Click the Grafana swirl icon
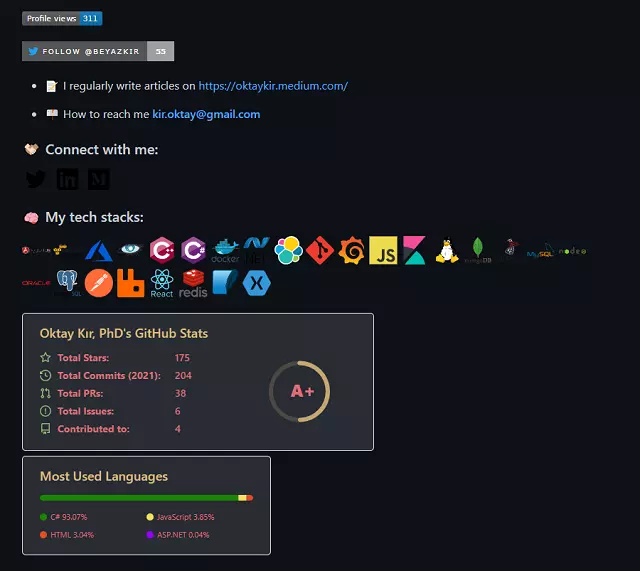The height and width of the screenshot is (571, 640). coord(351,250)
